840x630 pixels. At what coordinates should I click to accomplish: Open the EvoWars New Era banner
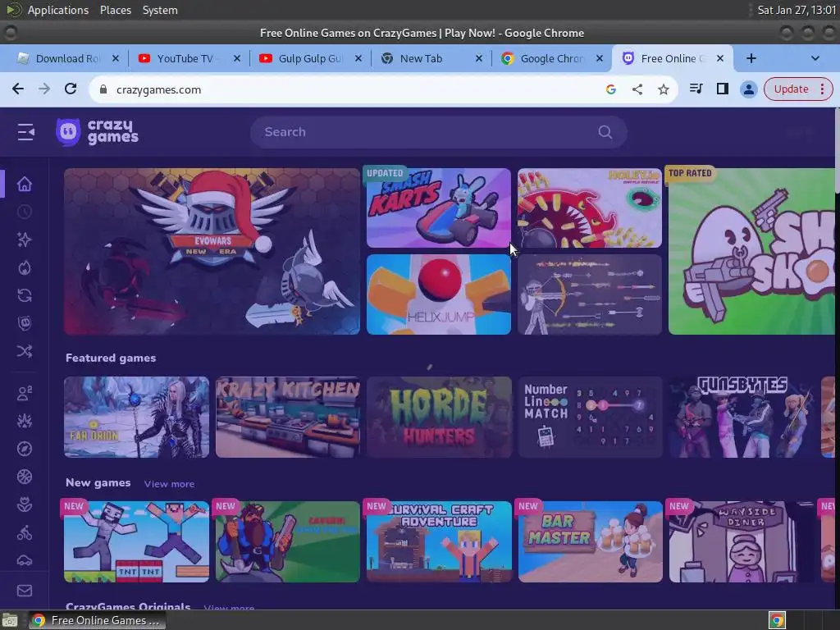(x=212, y=251)
